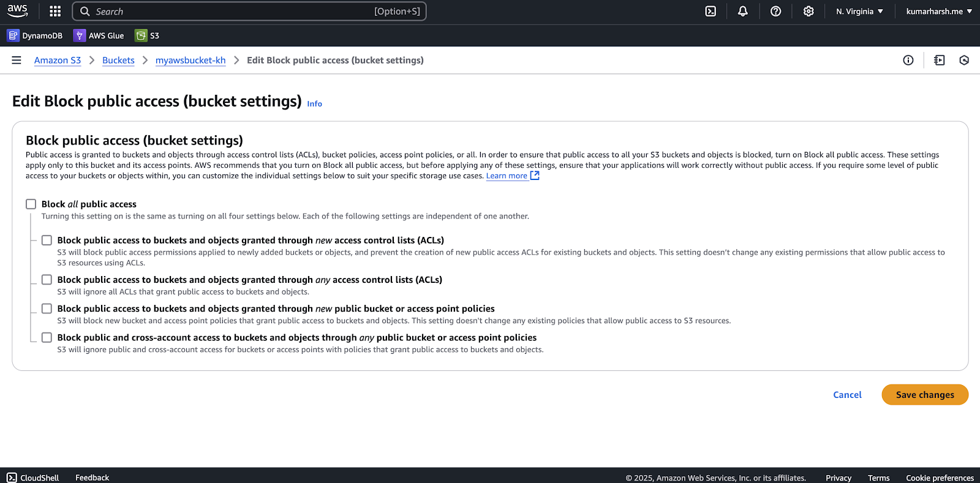Click the current breadcrumb 'Edit Block public access (bucket settings)'
Viewport: 980px width, 483px height.
click(335, 60)
